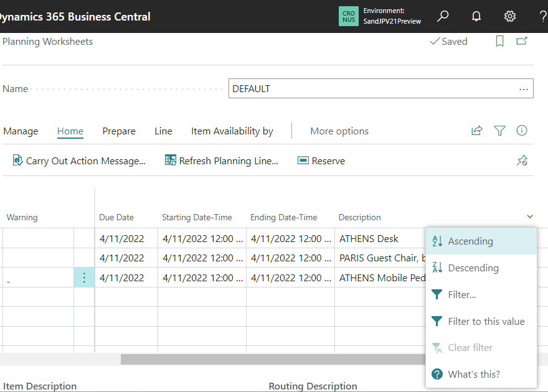Click the Saved status indicator

tap(448, 42)
